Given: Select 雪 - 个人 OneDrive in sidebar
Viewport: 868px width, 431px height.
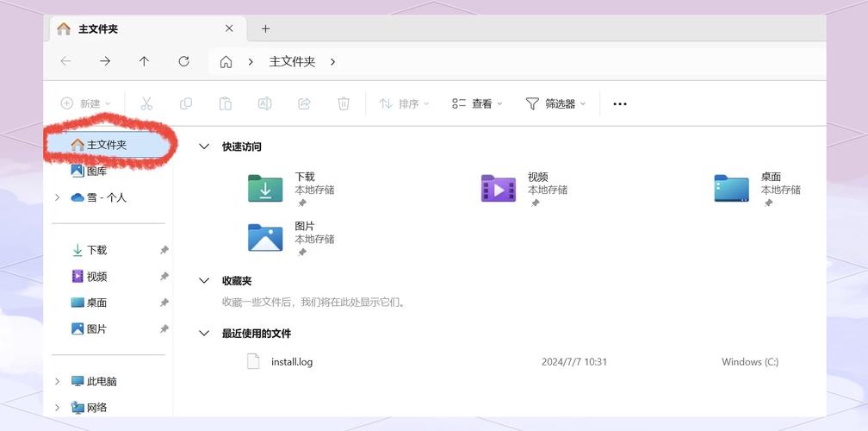Looking at the screenshot, I should tap(99, 197).
